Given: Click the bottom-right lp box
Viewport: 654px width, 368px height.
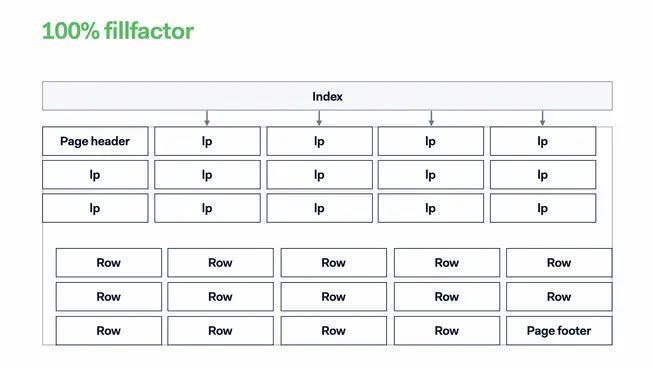Looking at the screenshot, I should click(543, 208).
